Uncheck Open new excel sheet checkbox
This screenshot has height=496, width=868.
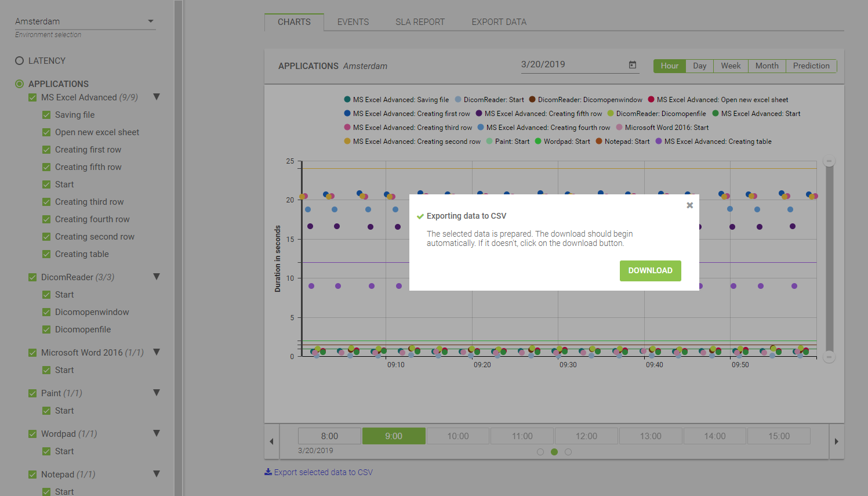tap(46, 132)
